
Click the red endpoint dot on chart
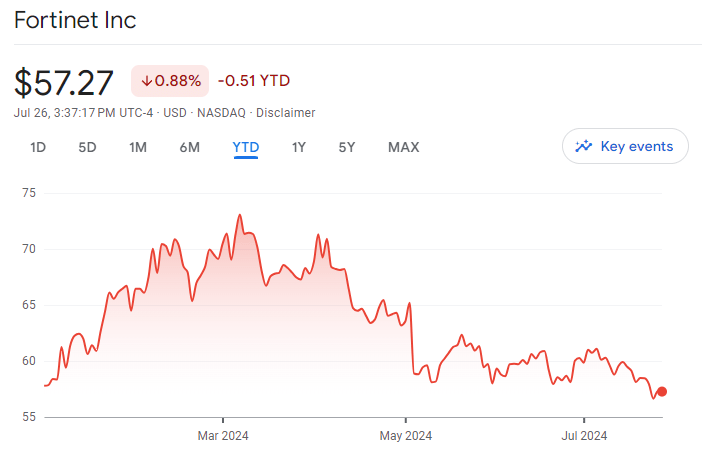(661, 392)
